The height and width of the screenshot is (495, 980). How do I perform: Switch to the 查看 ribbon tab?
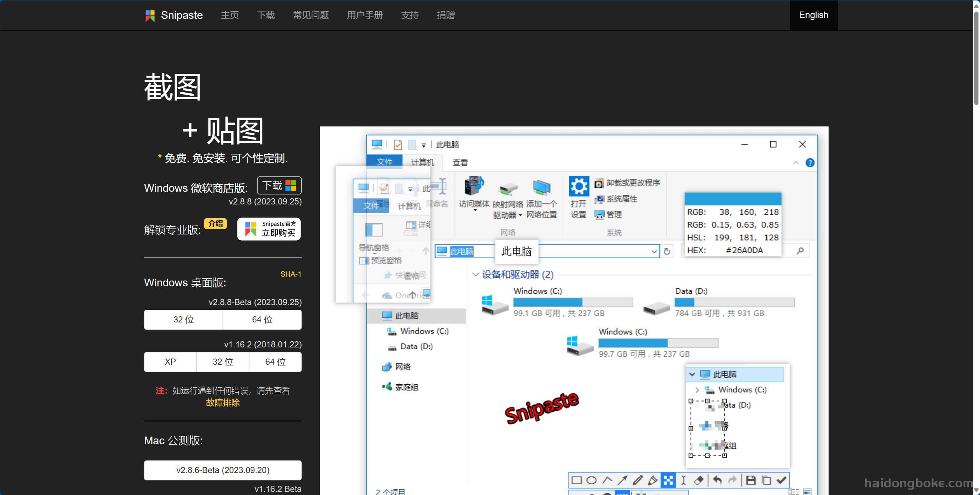(x=460, y=163)
